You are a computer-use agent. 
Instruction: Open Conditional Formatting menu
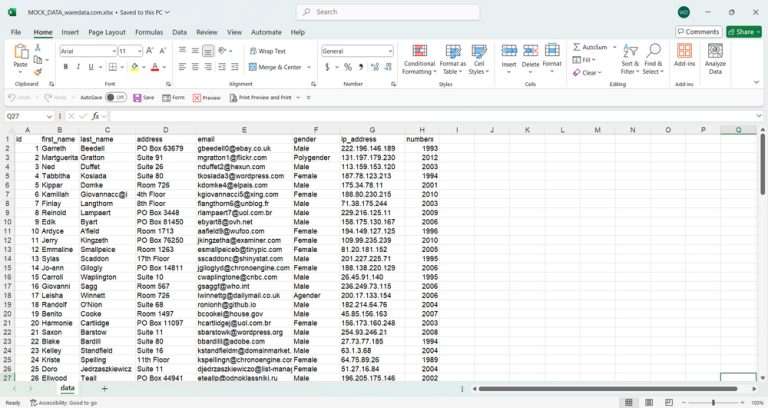[x=419, y=58]
